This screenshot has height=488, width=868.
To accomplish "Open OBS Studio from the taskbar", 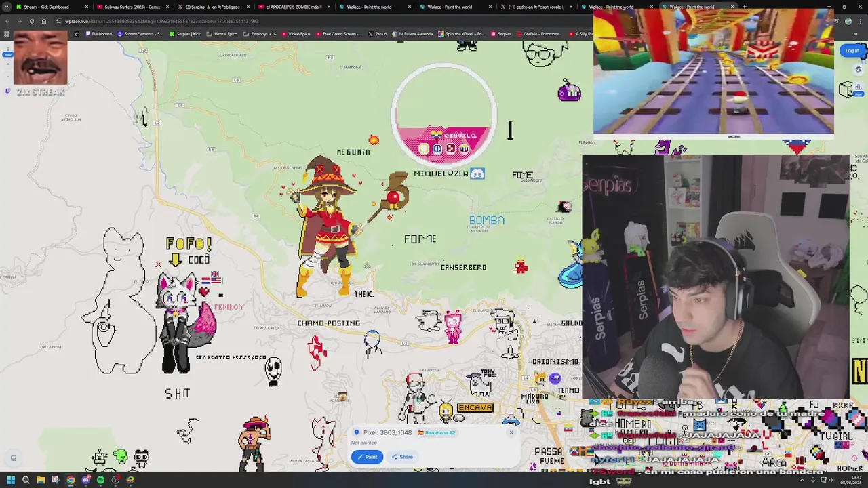I will coord(115,480).
